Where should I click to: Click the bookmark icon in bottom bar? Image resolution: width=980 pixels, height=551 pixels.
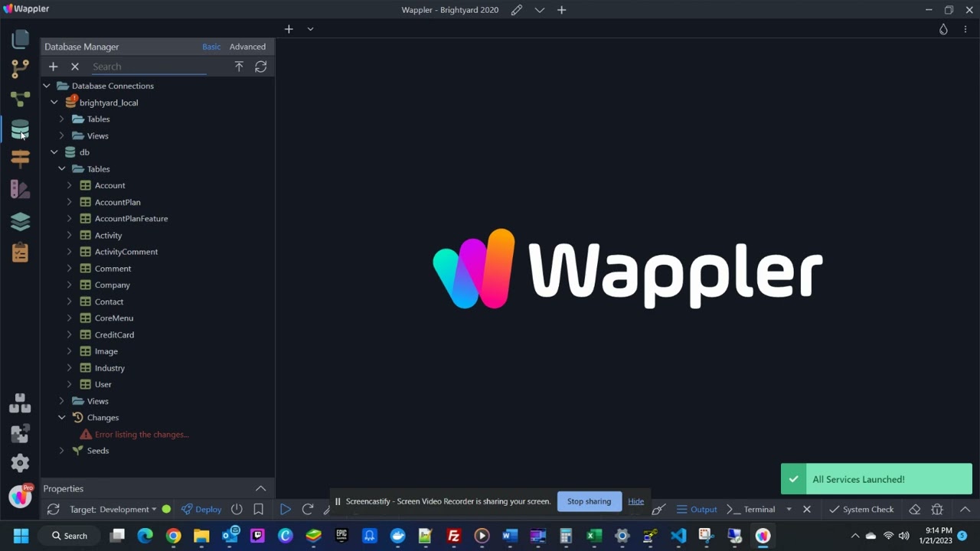(259, 510)
